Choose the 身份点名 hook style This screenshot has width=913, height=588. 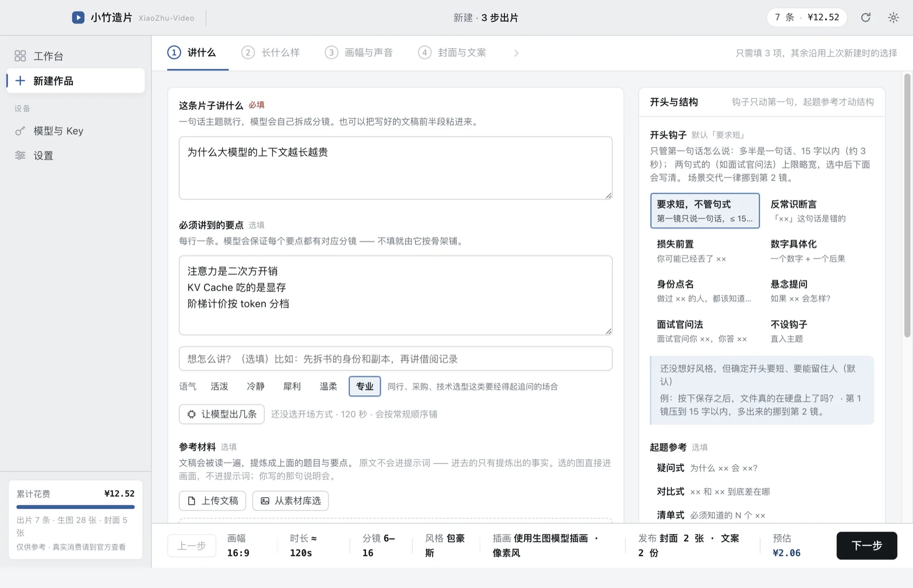(x=705, y=291)
